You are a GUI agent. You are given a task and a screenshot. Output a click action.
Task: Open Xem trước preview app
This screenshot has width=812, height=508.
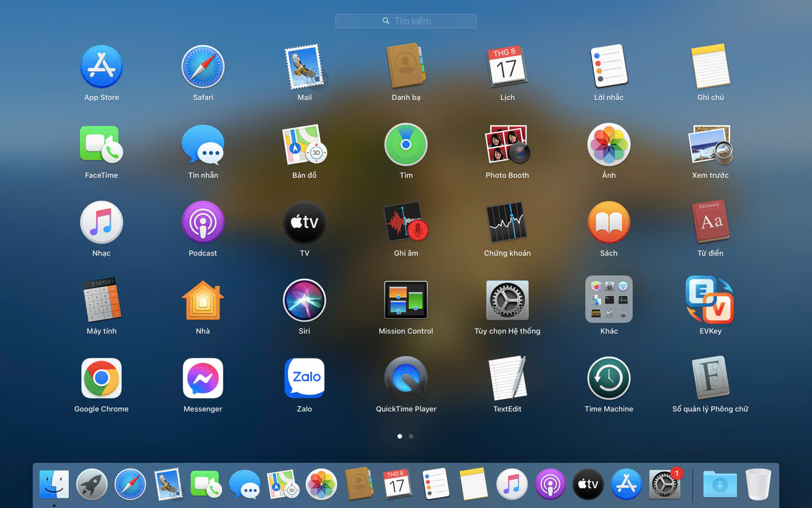coord(710,144)
